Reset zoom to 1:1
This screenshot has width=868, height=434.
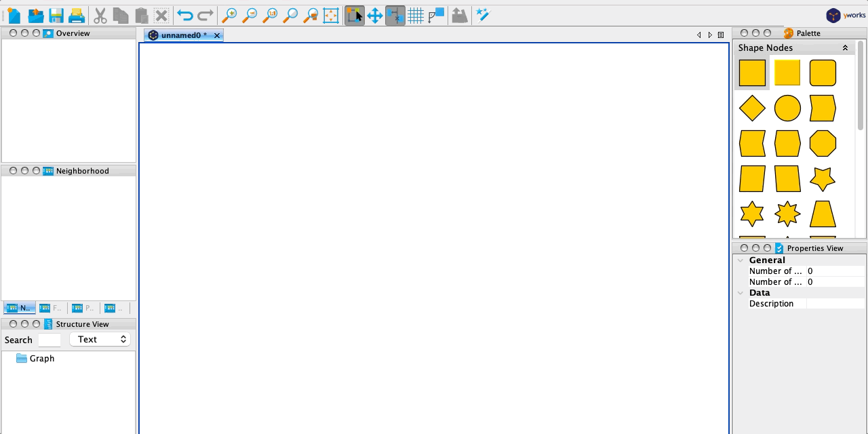pyautogui.click(x=270, y=15)
